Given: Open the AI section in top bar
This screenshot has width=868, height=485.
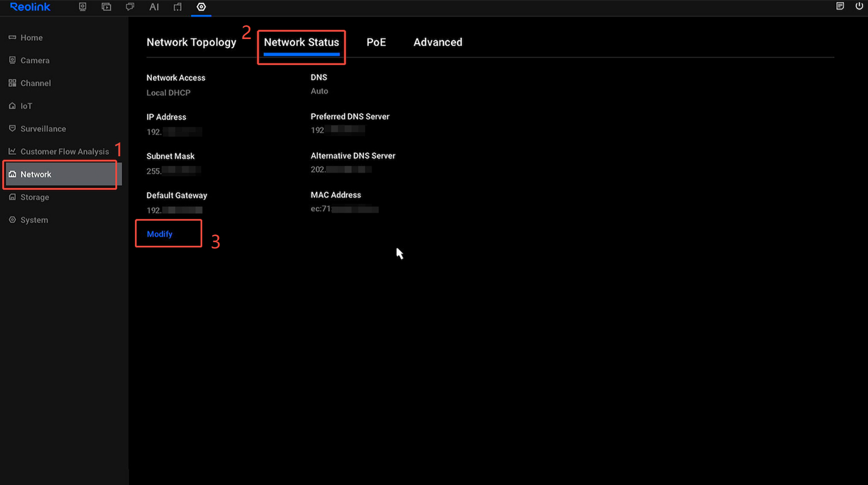Looking at the screenshot, I should pos(154,7).
